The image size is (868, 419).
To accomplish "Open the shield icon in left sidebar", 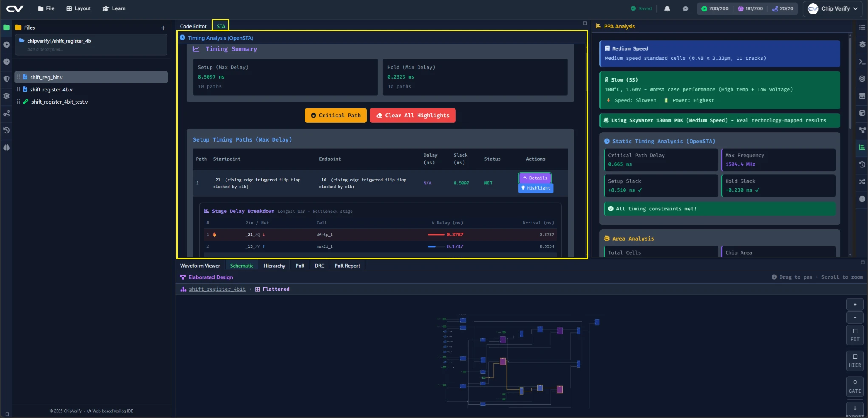I will [6, 79].
